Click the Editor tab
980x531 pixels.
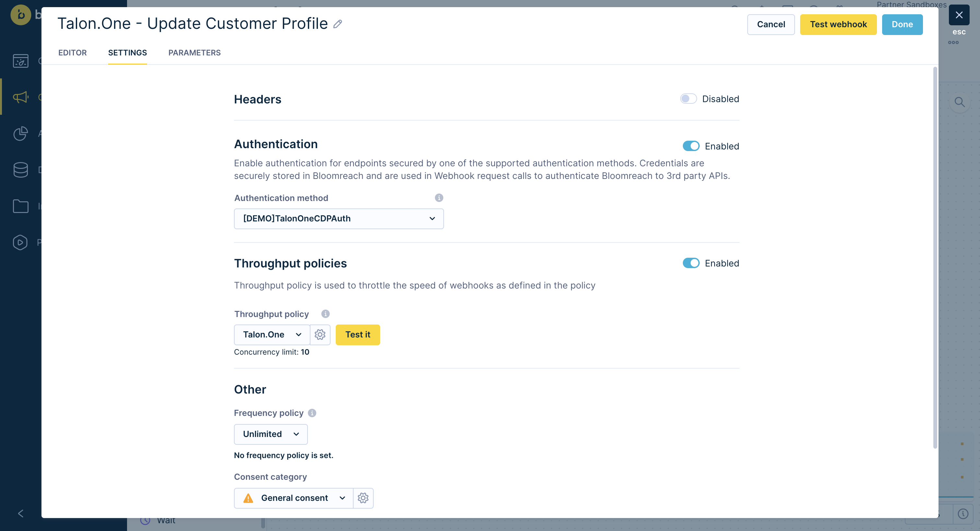[72, 52]
